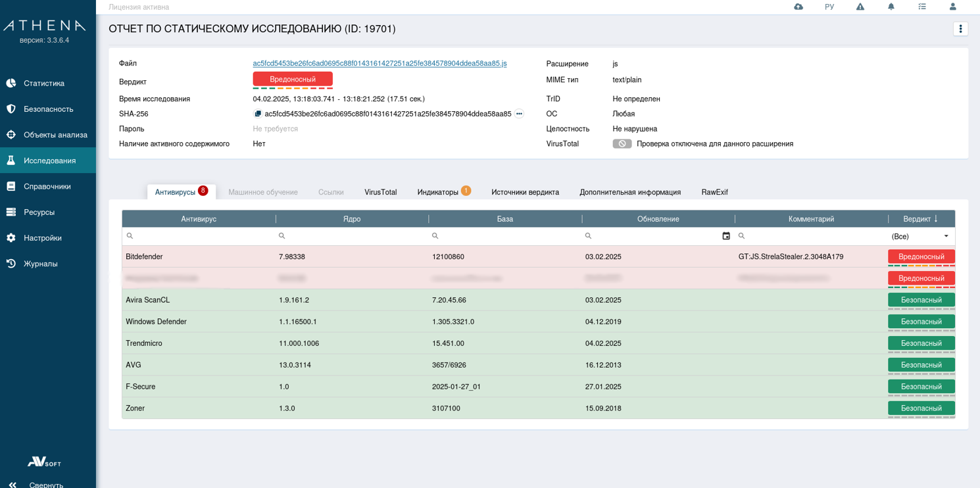Click the verdict color bar under Вредоносный
This screenshot has height=488, width=980.
(x=293, y=88)
